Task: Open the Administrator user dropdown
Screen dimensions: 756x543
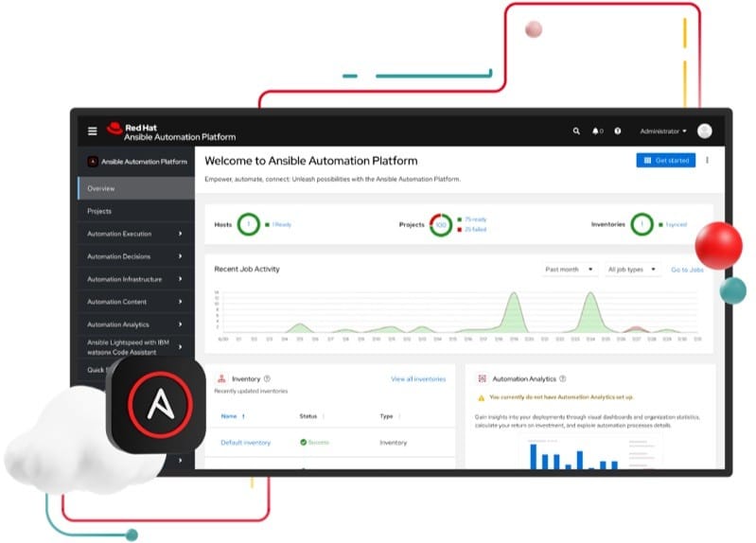Action: point(663,131)
